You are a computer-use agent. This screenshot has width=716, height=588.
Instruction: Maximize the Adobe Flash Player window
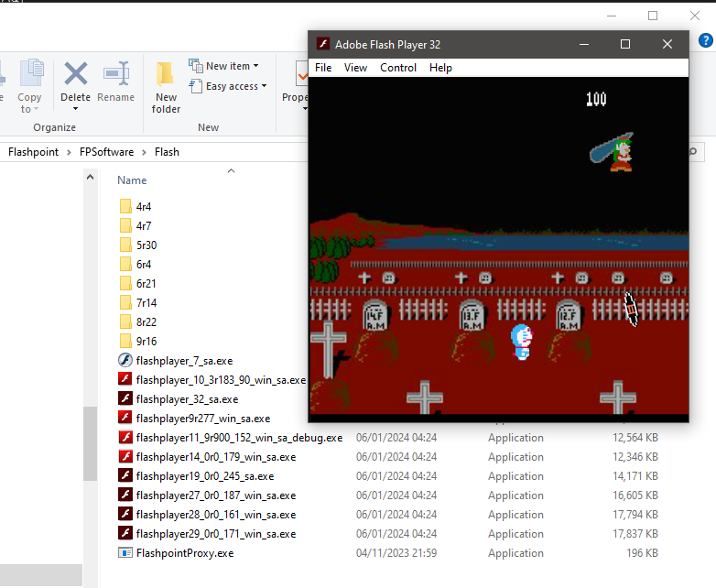click(625, 44)
